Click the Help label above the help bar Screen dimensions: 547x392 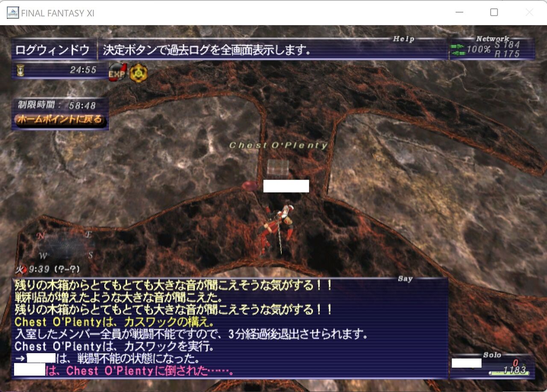(403, 39)
